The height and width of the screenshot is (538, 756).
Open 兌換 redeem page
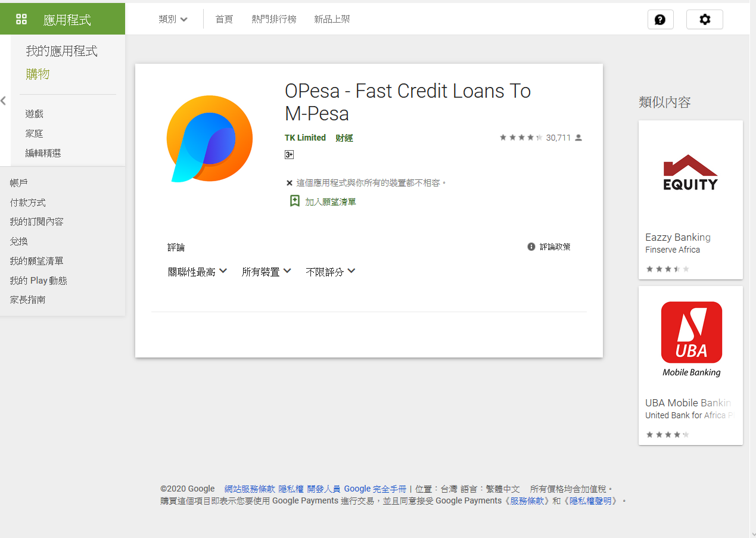[x=19, y=241]
